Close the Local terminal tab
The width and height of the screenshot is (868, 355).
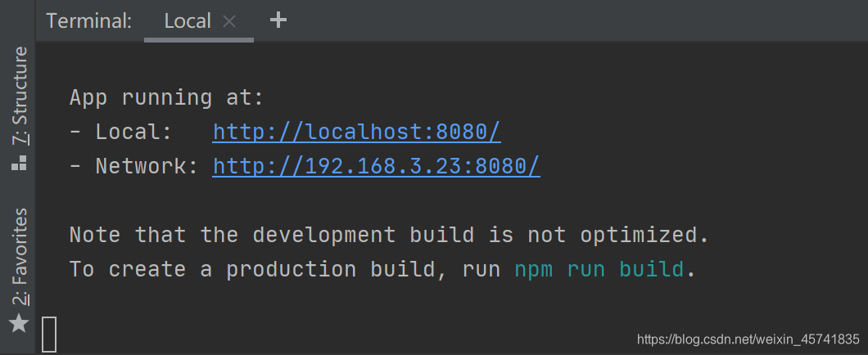pyautogui.click(x=229, y=21)
